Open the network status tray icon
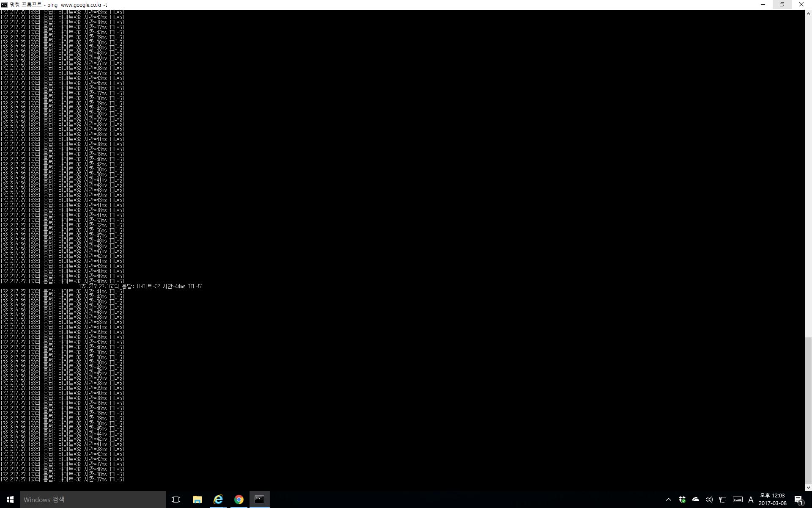The height and width of the screenshot is (508, 812). [723, 500]
